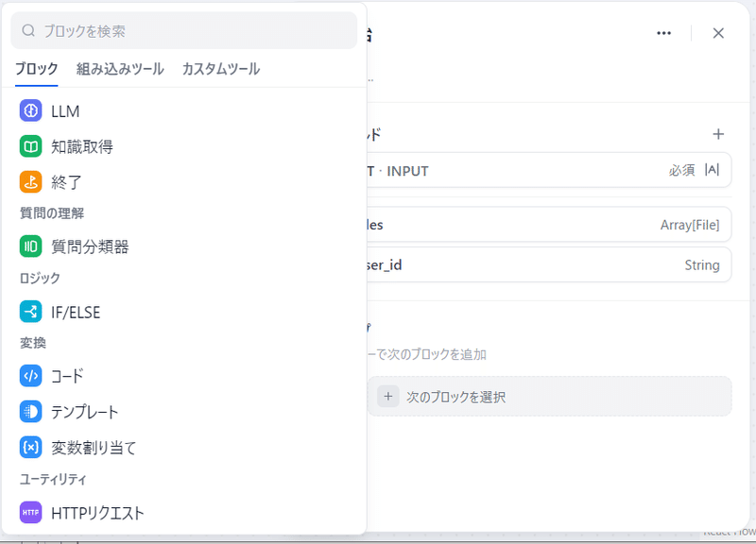Add a new input field with plus button

718,134
